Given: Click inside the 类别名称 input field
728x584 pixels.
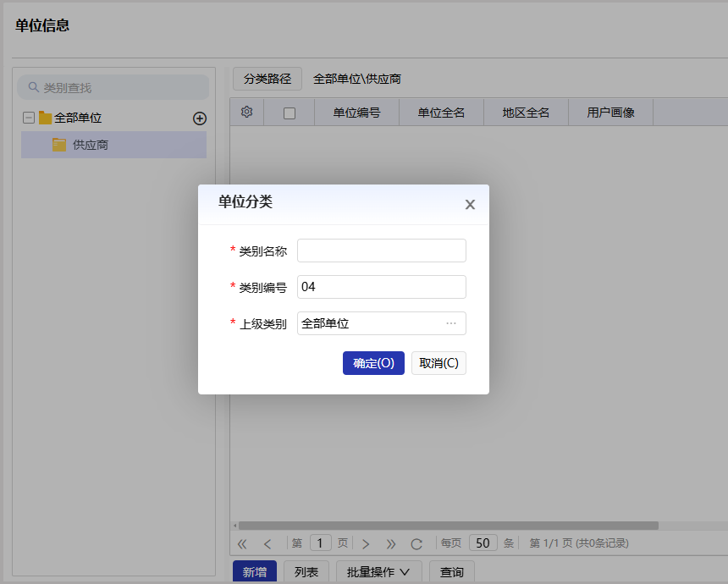Looking at the screenshot, I should point(381,250).
